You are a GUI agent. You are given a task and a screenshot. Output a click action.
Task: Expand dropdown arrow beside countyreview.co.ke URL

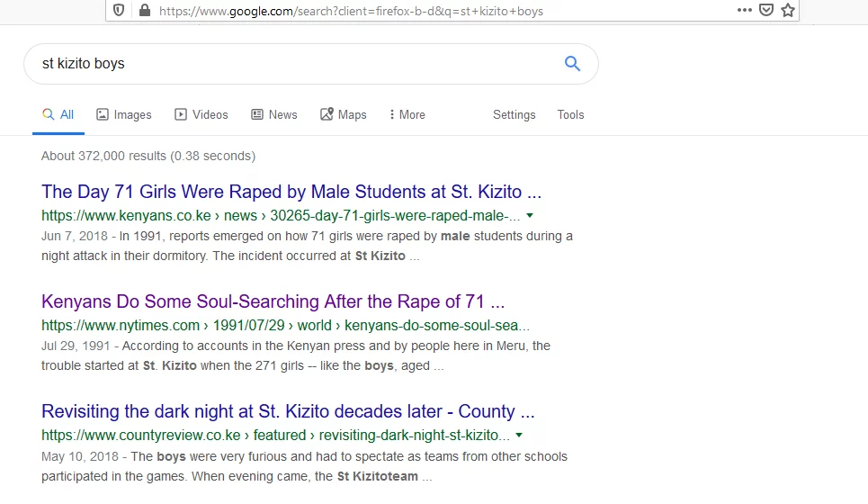[519, 436]
